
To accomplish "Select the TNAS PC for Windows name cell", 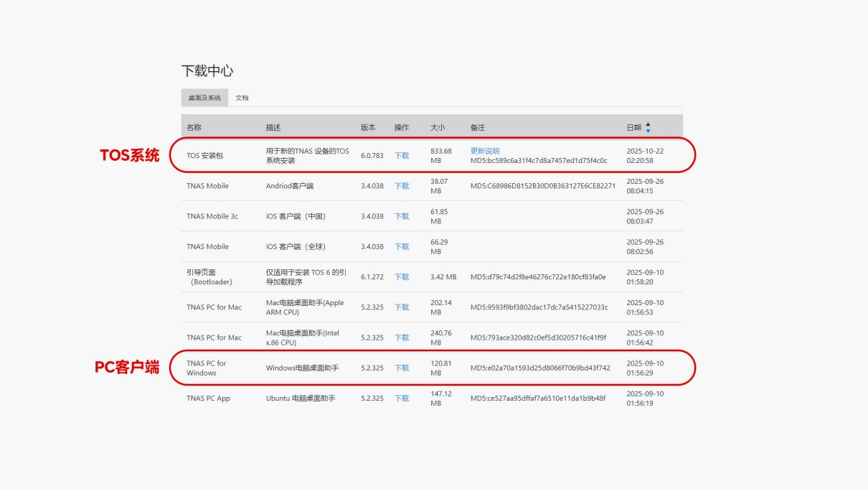I will 207,368.
